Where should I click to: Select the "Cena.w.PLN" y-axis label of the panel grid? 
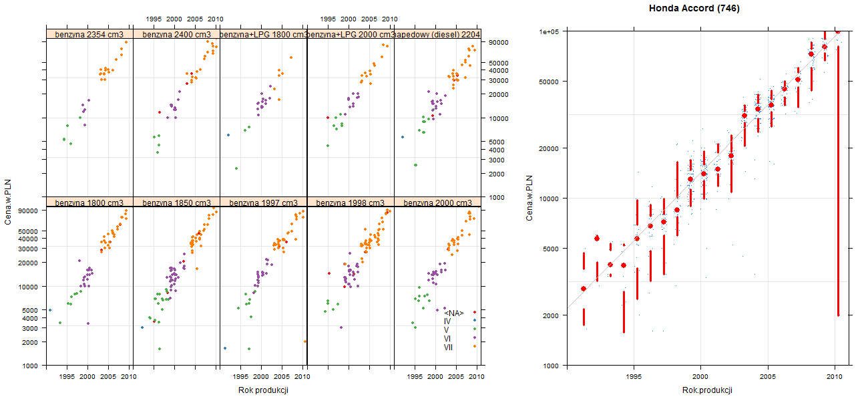tap(8, 203)
